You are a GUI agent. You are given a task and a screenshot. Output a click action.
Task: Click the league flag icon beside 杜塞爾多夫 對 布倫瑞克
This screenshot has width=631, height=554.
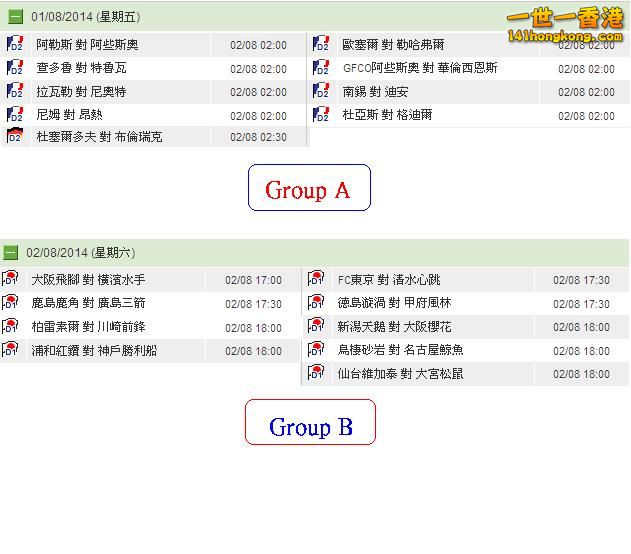pyautogui.click(x=15, y=137)
